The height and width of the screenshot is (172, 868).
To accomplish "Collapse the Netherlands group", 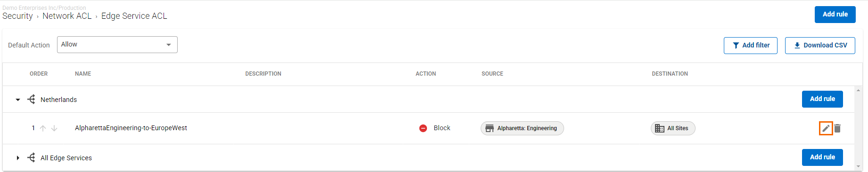I will click(18, 100).
